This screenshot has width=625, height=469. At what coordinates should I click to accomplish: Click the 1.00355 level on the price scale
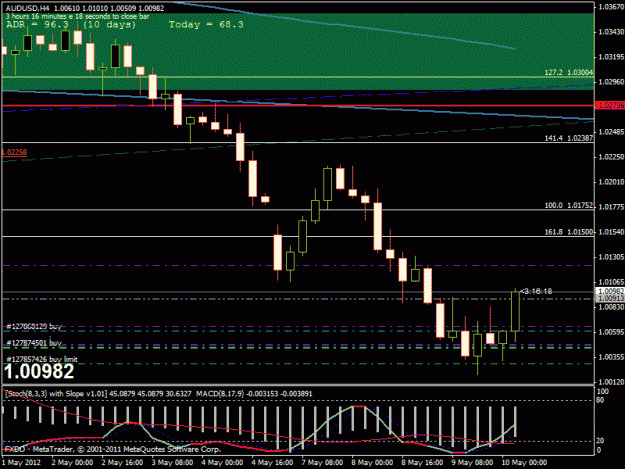pos(611,357)
